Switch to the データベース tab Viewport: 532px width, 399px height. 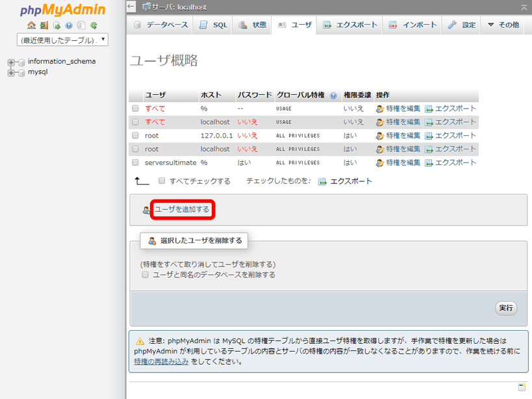(x=161, y=25)
